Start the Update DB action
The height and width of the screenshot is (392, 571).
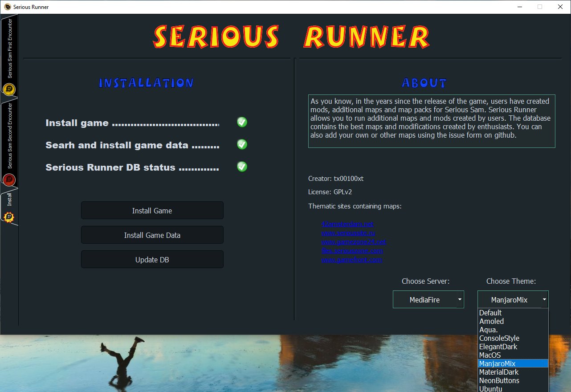coord(152,260)
